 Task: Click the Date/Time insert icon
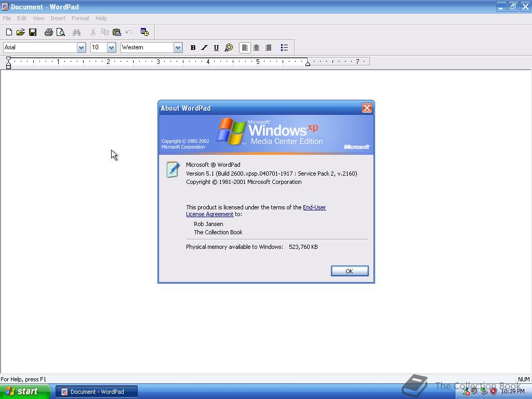click(144, 32)
